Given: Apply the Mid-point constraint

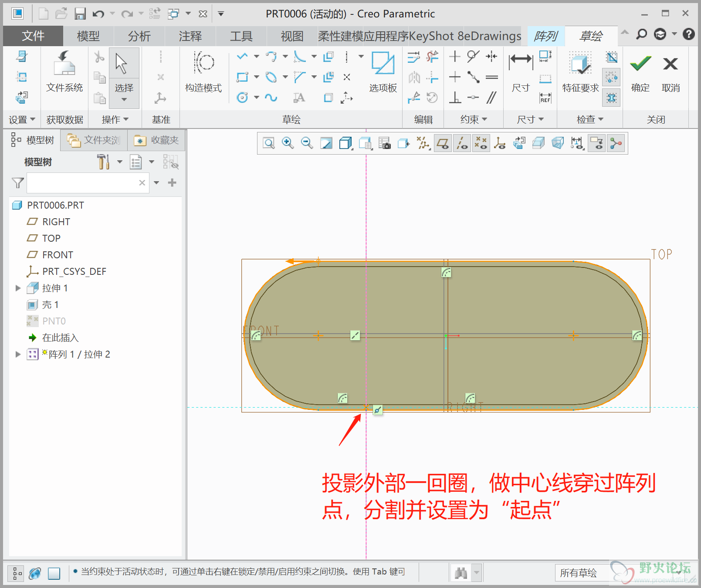Looking at the screenshot, I should click(x=473, y=77).
